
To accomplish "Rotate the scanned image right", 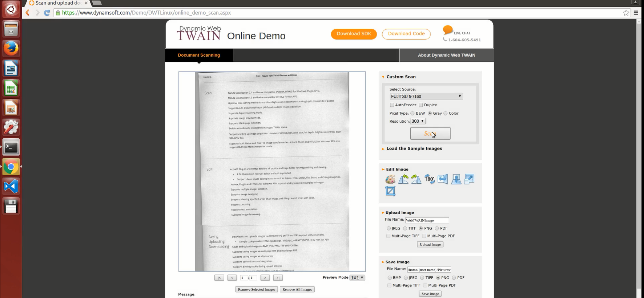I will 416,179.
